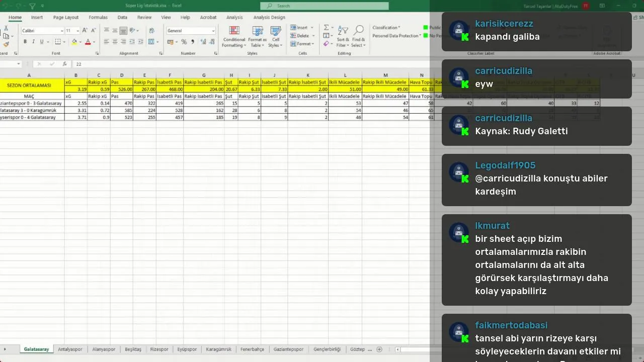Click the Accounting Number Format icon

click(171, 42)
